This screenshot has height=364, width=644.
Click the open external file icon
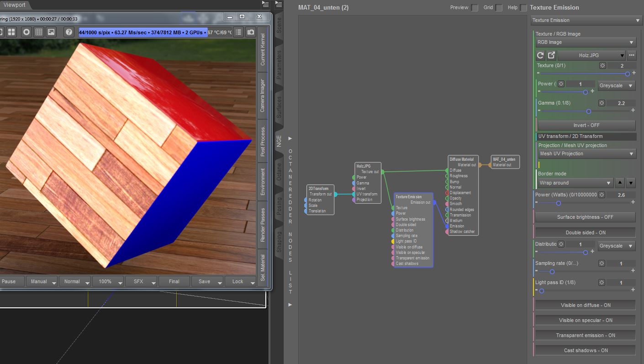tap(551, 55)
